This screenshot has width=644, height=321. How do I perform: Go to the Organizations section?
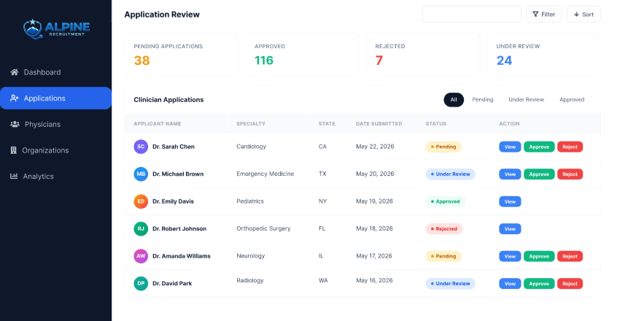pos(56,150)
